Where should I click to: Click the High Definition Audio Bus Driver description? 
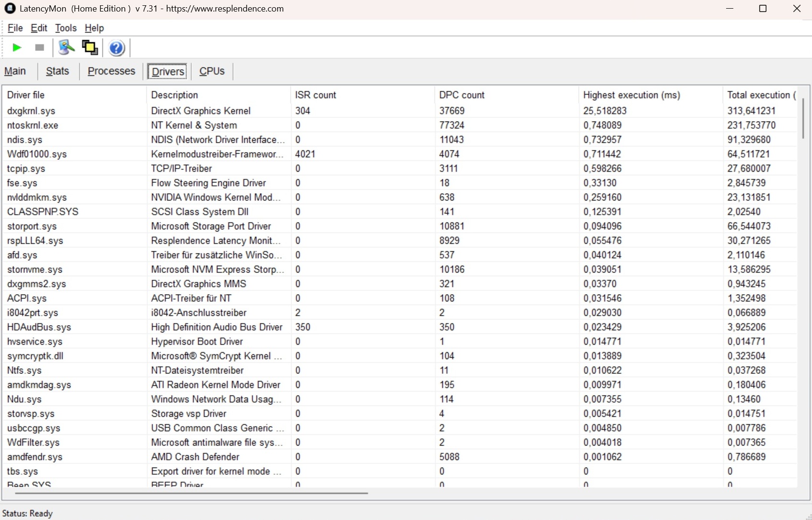click(x=217, y=327)
